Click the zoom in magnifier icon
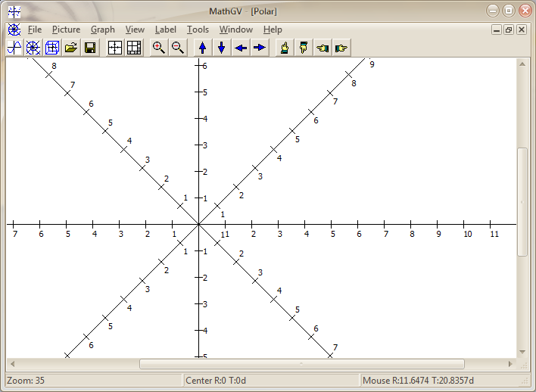 click(x=158, y=48)
